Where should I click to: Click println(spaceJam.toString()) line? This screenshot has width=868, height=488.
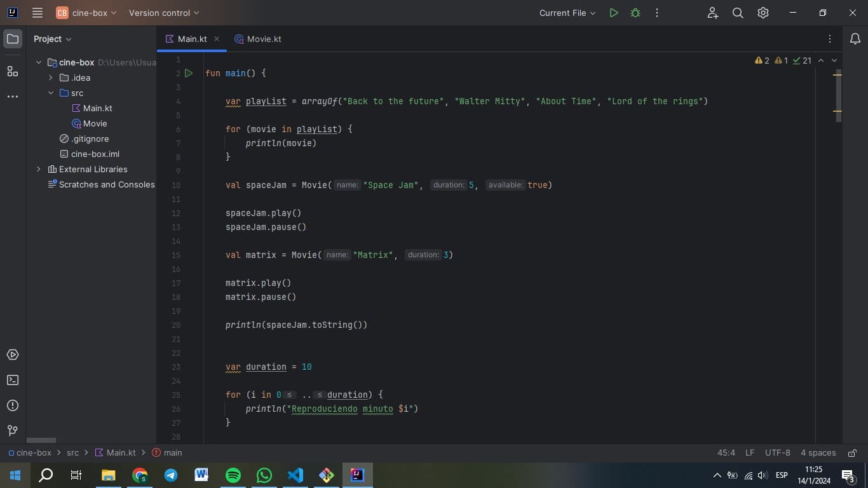pyautogui.click(x=297, y=325)
